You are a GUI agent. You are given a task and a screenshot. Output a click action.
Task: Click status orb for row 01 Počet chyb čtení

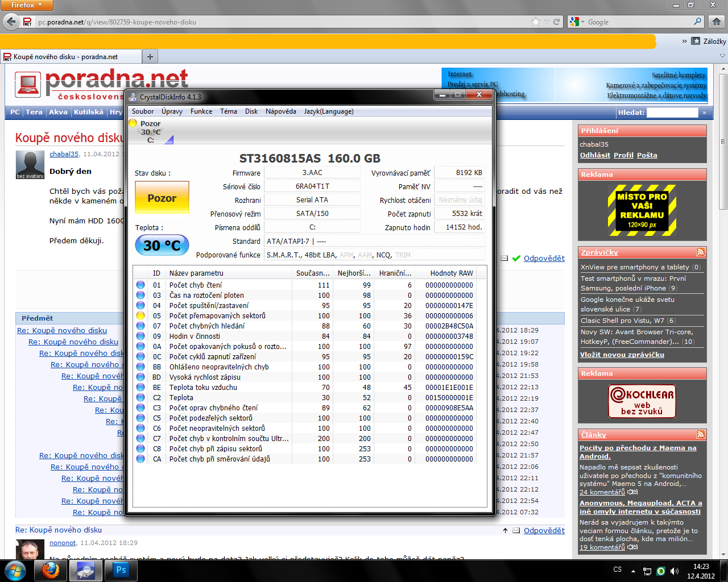tap(140, 285)
